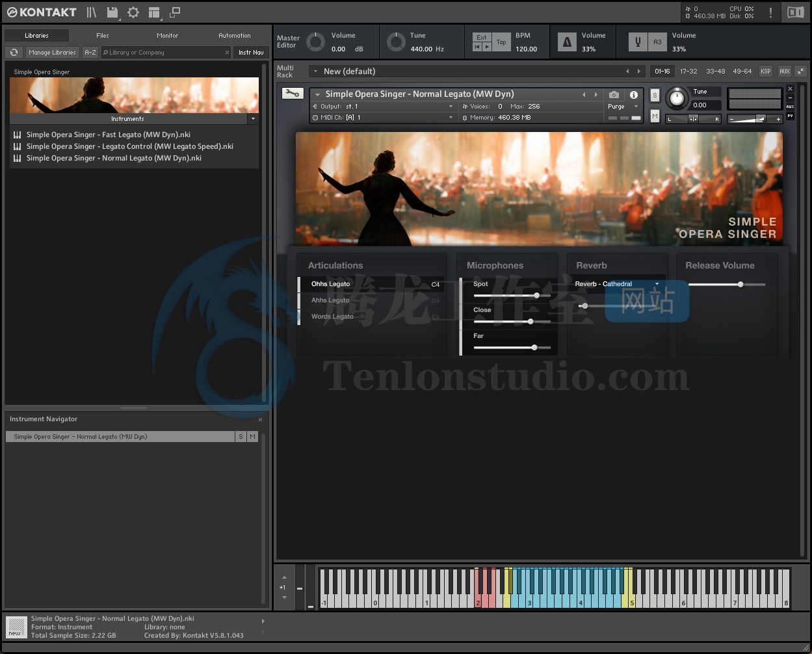Click the Release Volume slider
Screen dimensions: 812x654
(x=727, y=284)
